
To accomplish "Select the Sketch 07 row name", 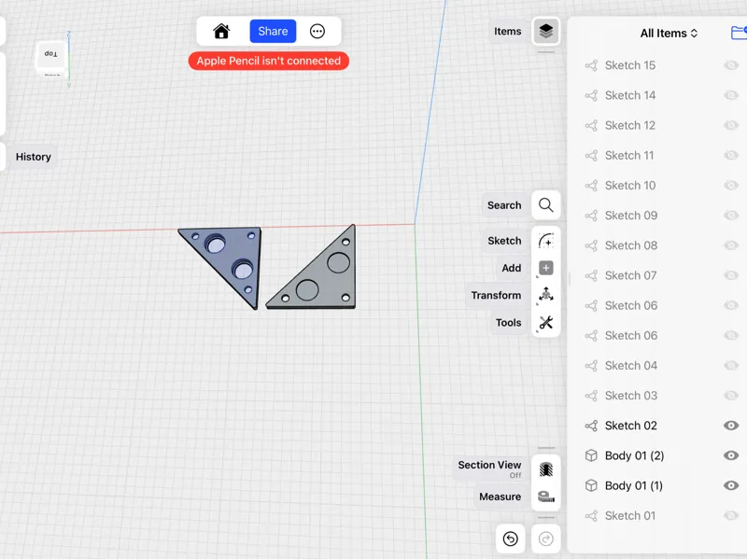I will coord(630,275).
